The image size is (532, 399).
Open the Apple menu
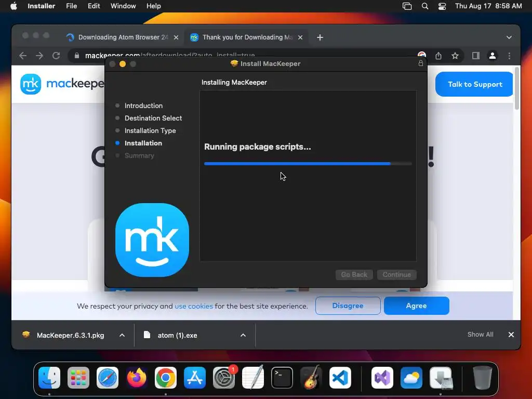coord(14,6)
